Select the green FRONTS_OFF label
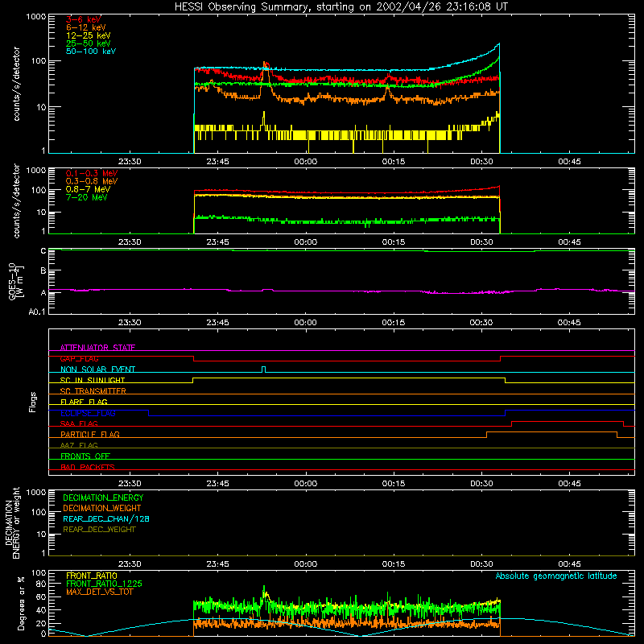The image size is (644, 644). tap(85, 456)
